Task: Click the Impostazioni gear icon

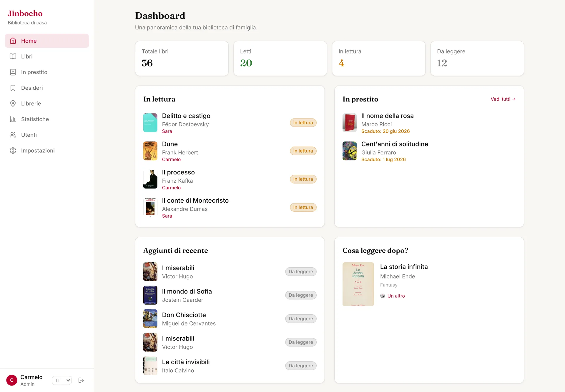Action: (x=13, y=151)
